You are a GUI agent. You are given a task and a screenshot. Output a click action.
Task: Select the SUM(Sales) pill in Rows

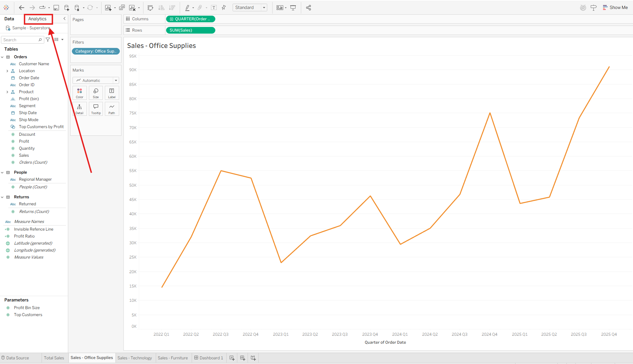click(190, 31)
